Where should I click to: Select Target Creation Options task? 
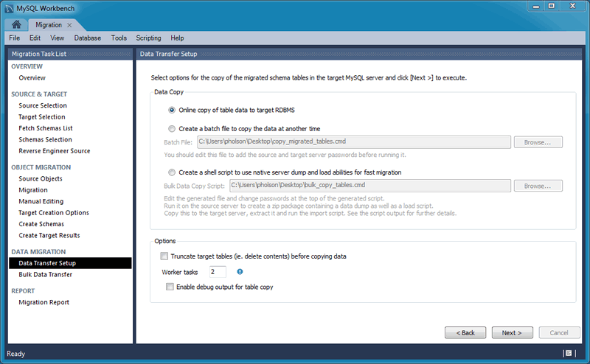(x=54, y=212)
